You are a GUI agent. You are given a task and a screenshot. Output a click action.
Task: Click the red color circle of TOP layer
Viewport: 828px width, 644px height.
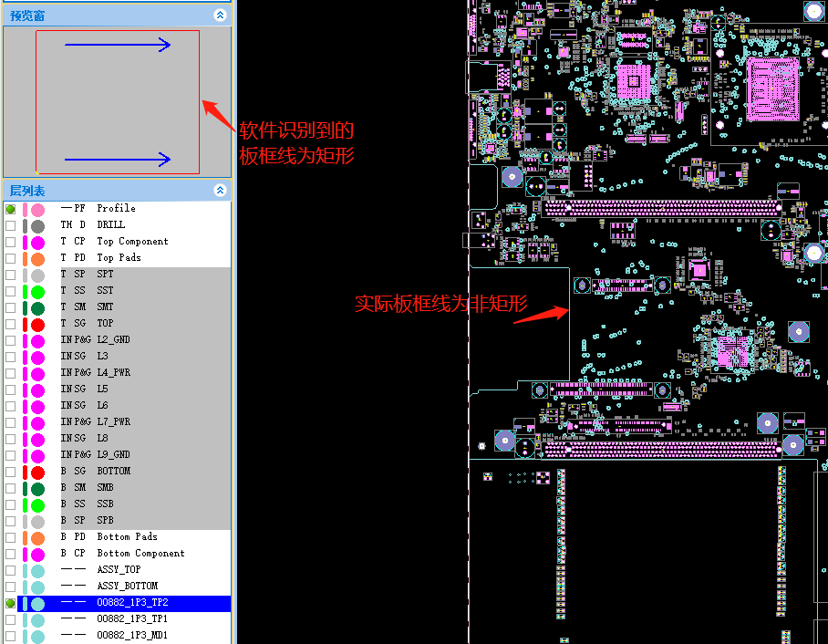(37, 325)
